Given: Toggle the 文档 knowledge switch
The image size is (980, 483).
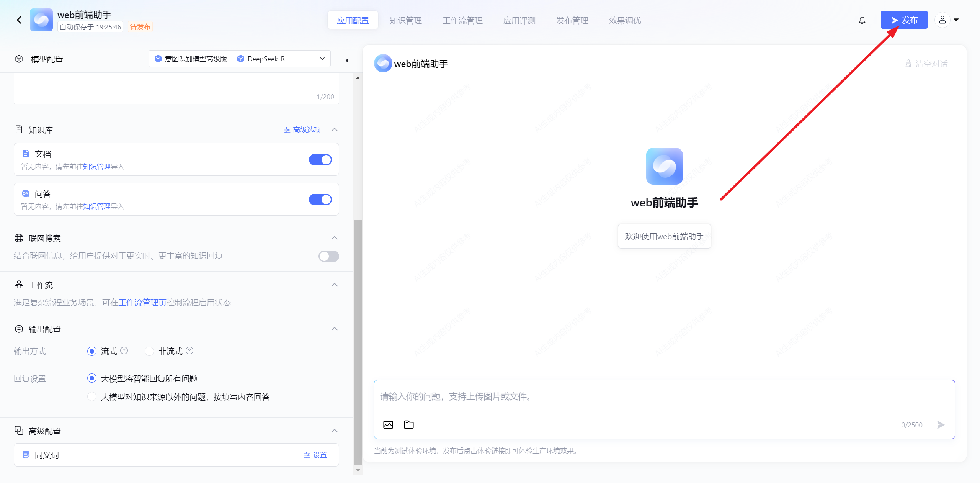Looking at the screenshot, I should click(320, 160).
